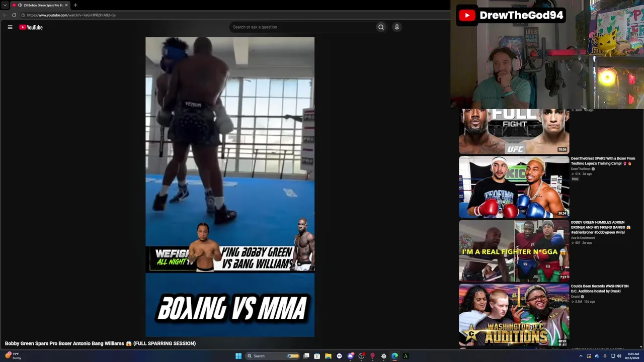Image resolution: width=644 pixels, height=362 pixels.
Task: Click the browser address bar URL
Action: (x=71, y=15)
